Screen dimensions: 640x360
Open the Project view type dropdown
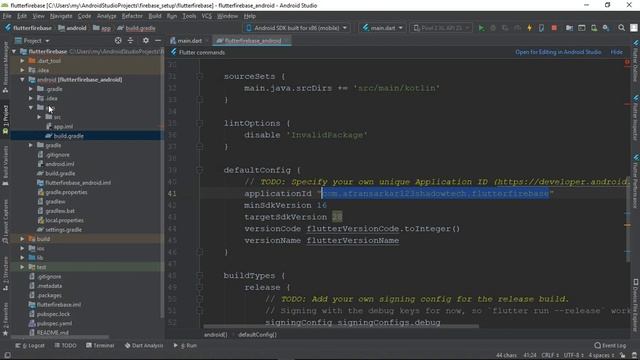pyautogui.click(x=32, y=40)
